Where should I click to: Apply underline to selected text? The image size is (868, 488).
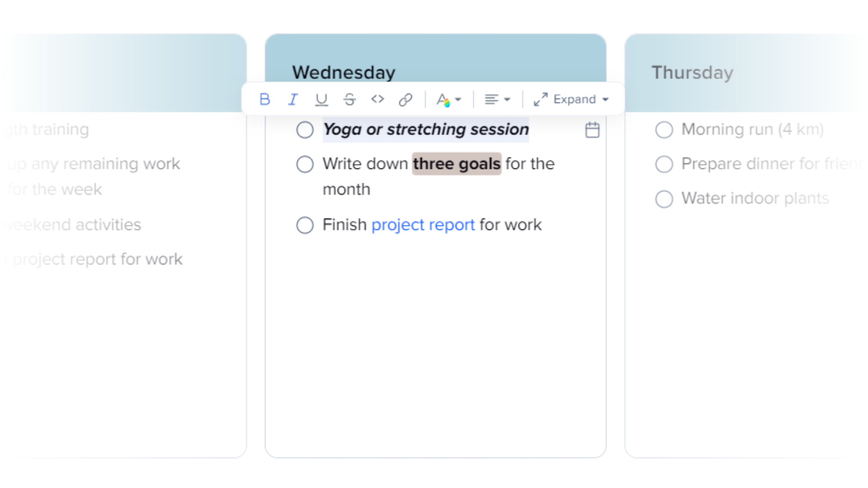[x=321, y=99]
